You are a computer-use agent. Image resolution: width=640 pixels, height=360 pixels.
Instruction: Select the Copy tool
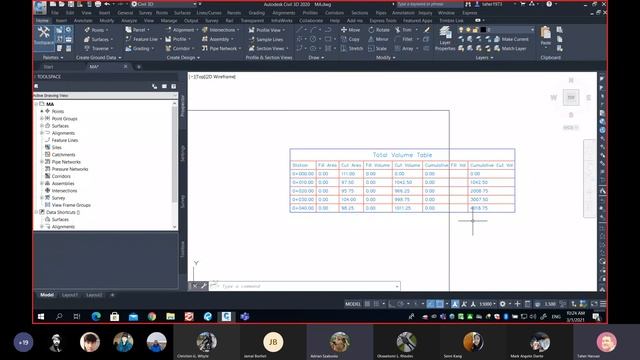pos(350,39)
